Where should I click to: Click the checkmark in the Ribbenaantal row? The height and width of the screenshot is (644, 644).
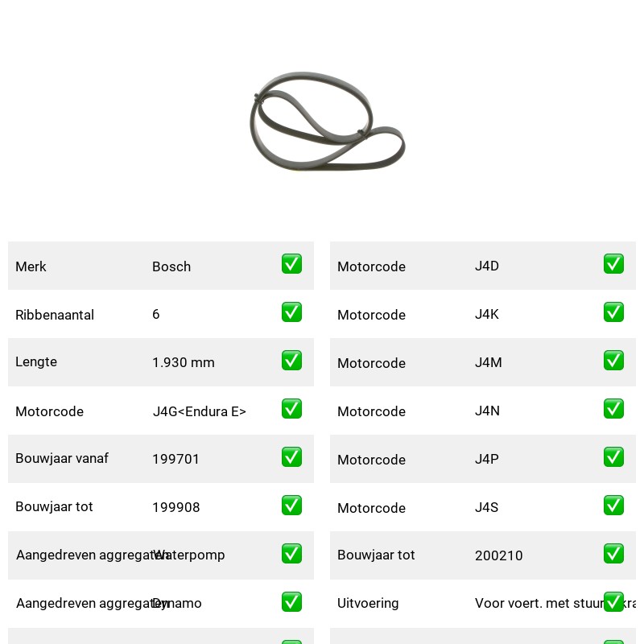coord(291,312)
